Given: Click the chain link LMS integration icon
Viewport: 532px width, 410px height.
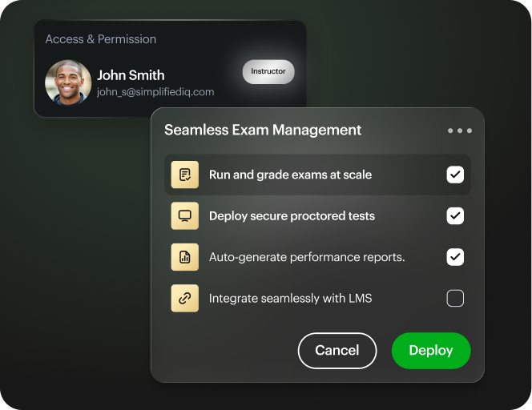Looking at the screenshot, I should (x=184, y=299).
